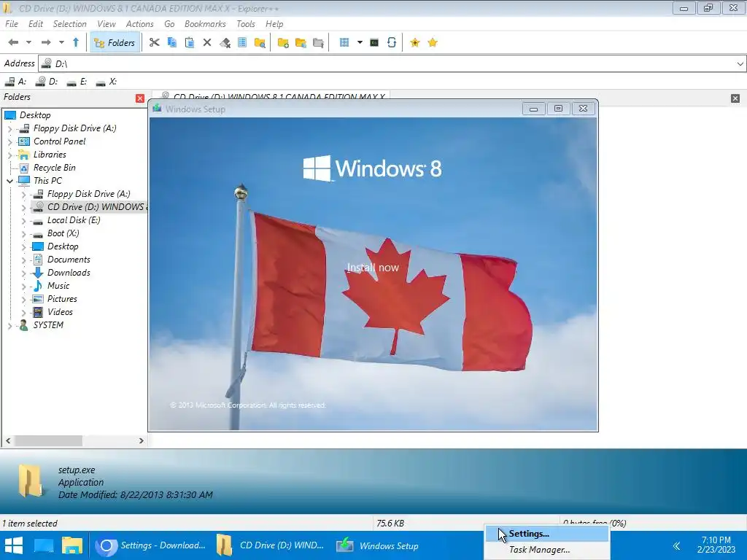Click the Copy To folder icon

pos(301,42)
